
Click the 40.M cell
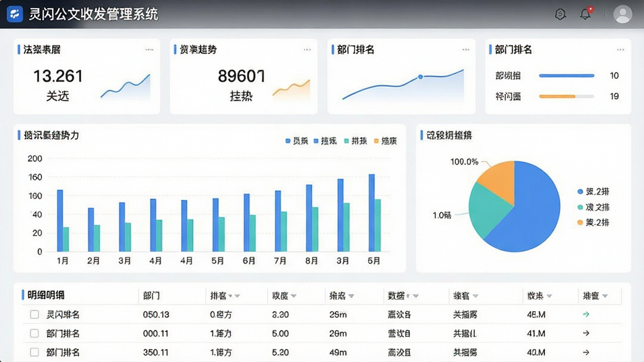click(536, 353)
